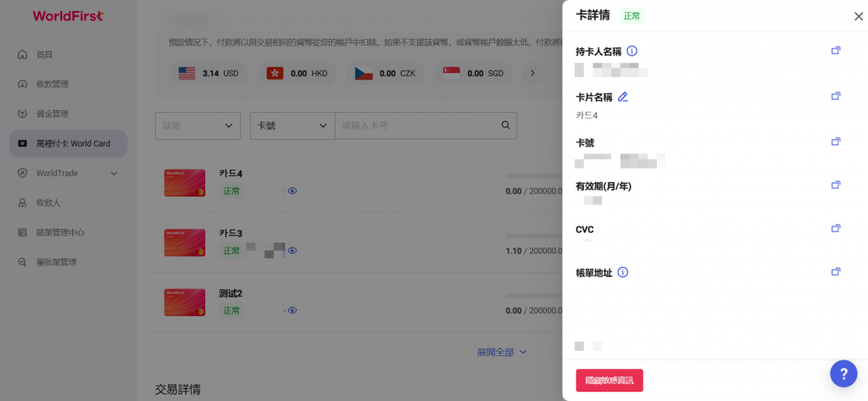The height and width of the screenshot is (401, 868).
Task: Select the 0.00 HKD balance pill
Action: pos(296,73)
